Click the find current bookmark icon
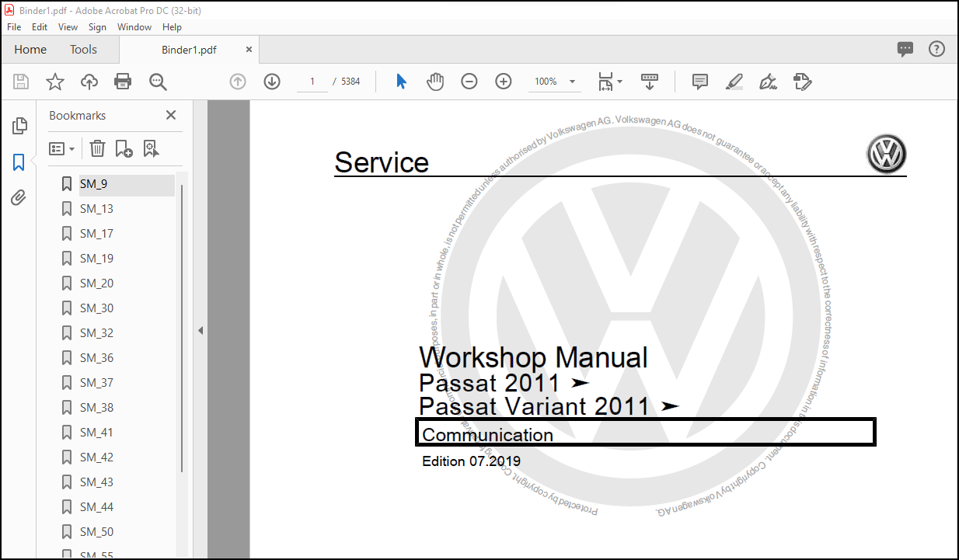959x560 pixels. (x=151, y=148)
